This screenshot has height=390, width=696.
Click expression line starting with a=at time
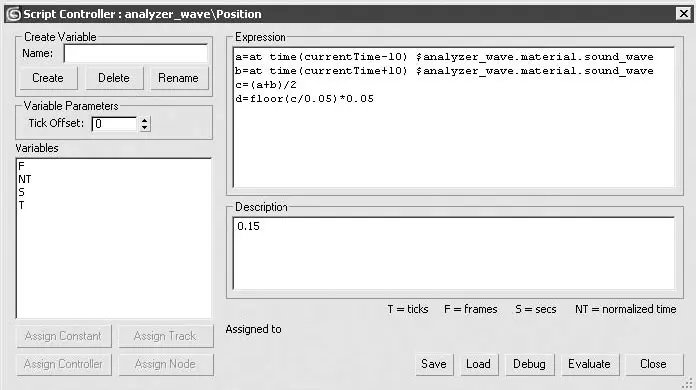[x=444, y=57]
